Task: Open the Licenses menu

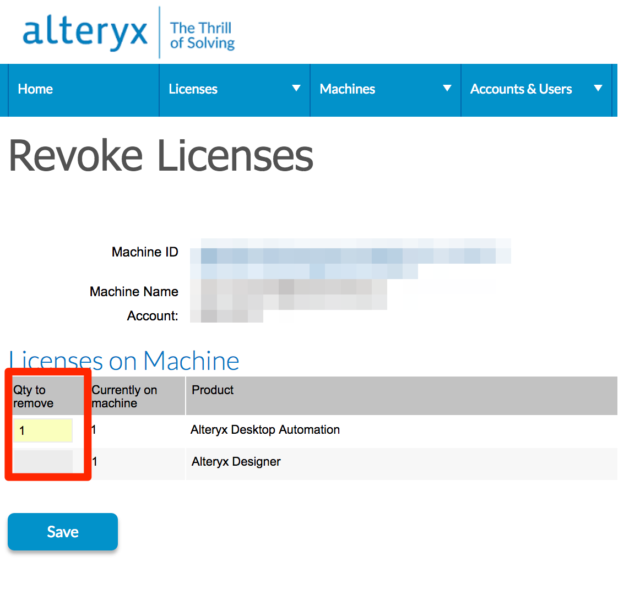Action: 193,89
